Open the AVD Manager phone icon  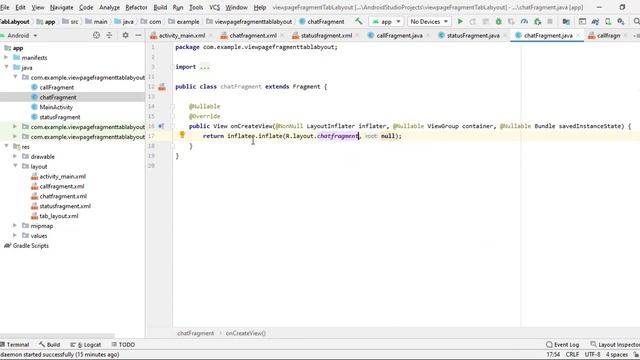pyautogui.click(x=608, y=21)
